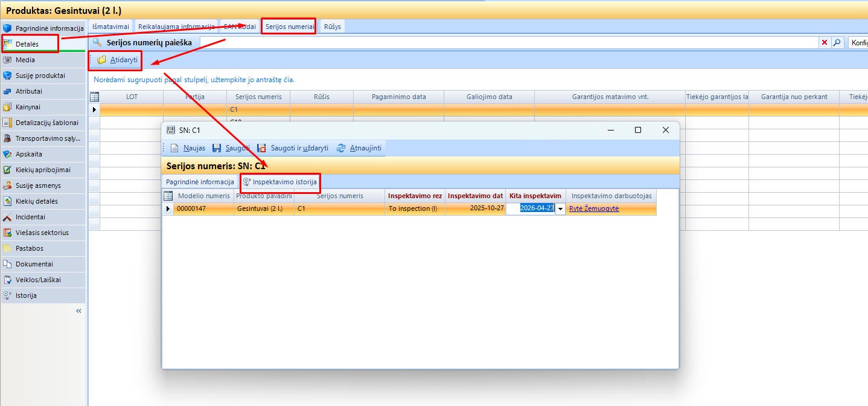This screenshot has height=406, width=868.
Task: Click into the serial number search field
Action: (507, 42)
